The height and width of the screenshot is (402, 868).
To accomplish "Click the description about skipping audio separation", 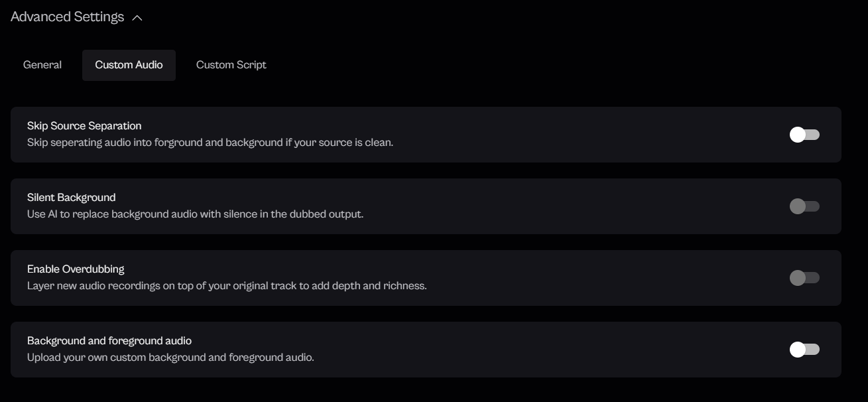I will tap(210, 143).
